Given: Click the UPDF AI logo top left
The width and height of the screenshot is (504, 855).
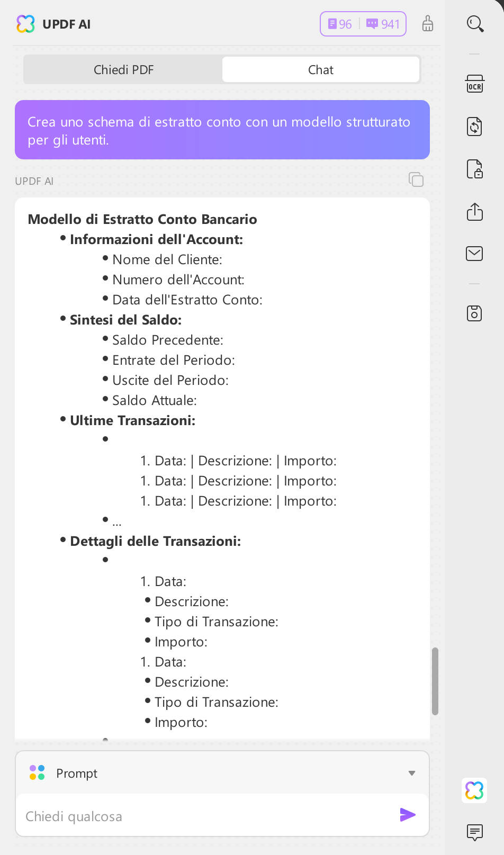Looking at the screenshot, I should tap(25, 24).
